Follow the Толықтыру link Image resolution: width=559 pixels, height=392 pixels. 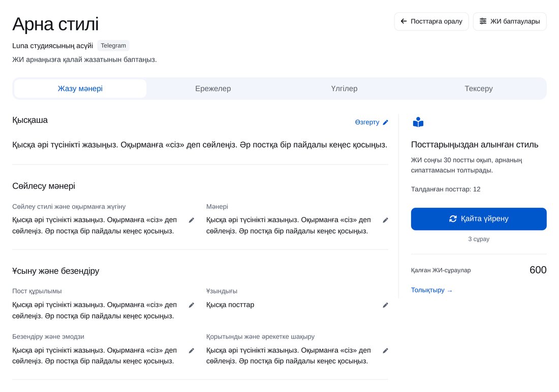pos(431,290)
